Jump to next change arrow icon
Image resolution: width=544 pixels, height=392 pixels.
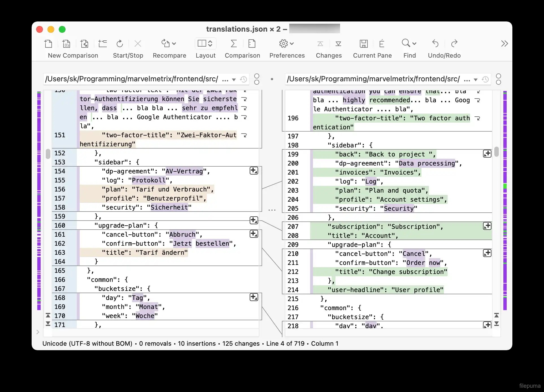tap(338, 43)
